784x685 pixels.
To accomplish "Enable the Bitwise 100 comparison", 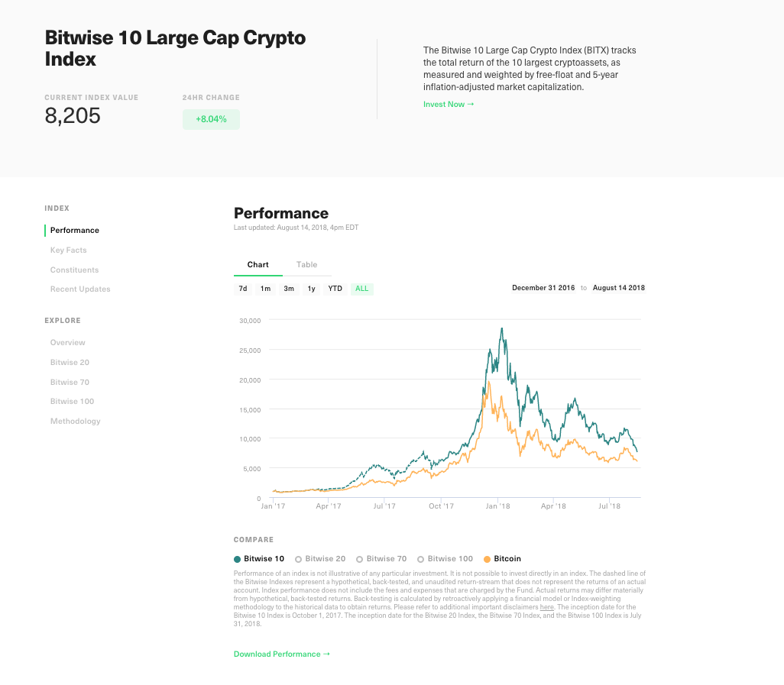I will 444,558.
